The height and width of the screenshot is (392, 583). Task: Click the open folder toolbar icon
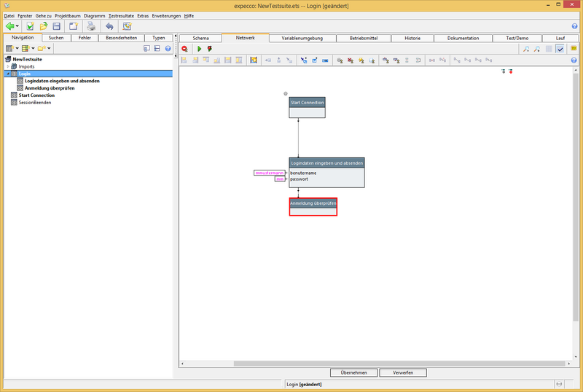point(44,26)
